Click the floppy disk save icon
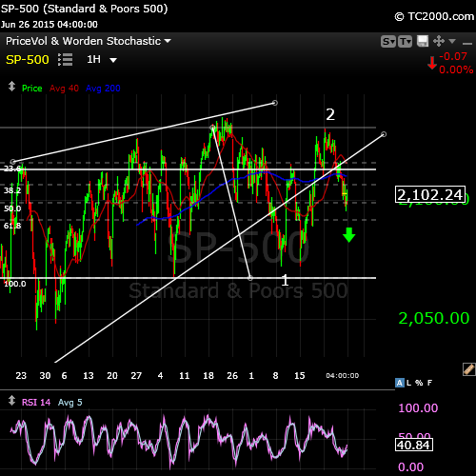Screen dimensions: 476x476 (423, 41)
